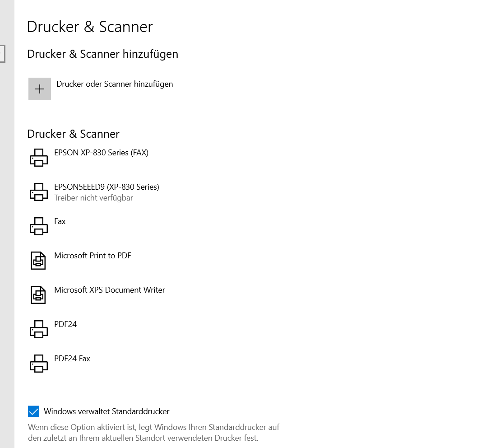Click the 'Windows verwaltet Standarddrucker' label text
Image resolution: width=495 pixels, height=448 pixels.
pyautogui.click(x=106, y=411)
